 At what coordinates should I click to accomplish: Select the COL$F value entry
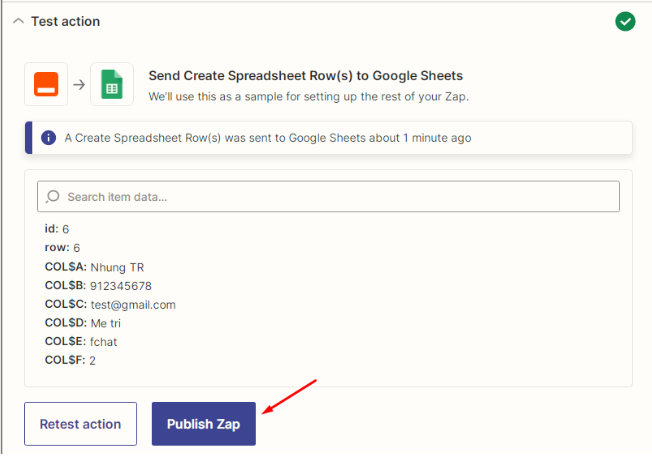point(70,360)
